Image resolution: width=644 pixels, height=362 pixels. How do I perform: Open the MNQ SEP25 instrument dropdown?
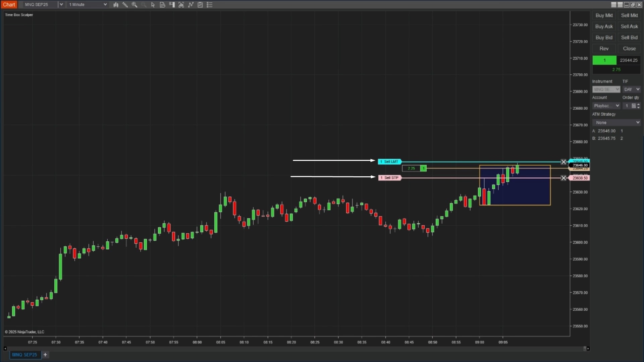coord(61,4)
